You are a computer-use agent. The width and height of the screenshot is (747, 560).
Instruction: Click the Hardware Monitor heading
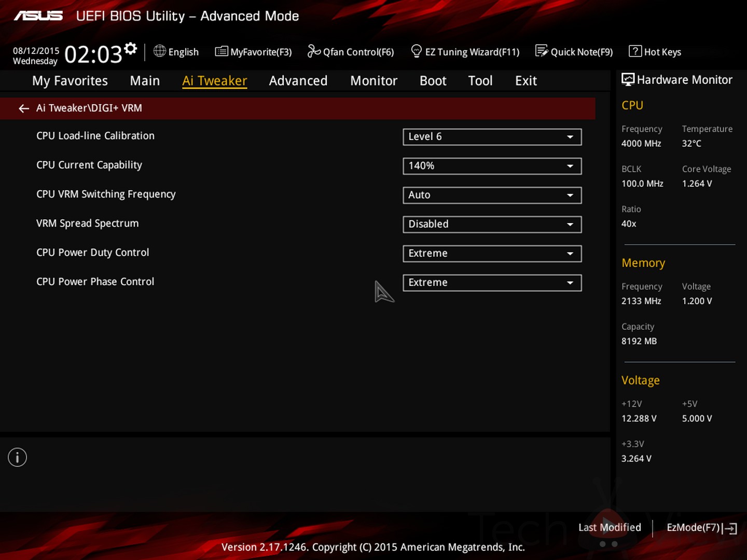684,80
